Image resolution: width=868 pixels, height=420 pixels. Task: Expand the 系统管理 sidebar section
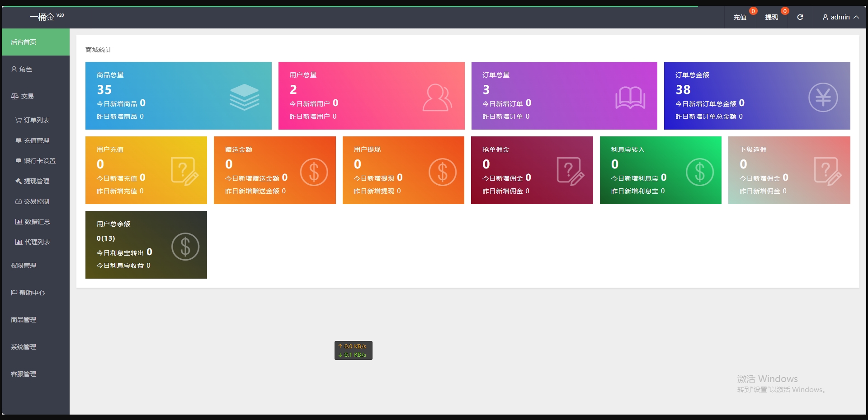click(24, 347)
